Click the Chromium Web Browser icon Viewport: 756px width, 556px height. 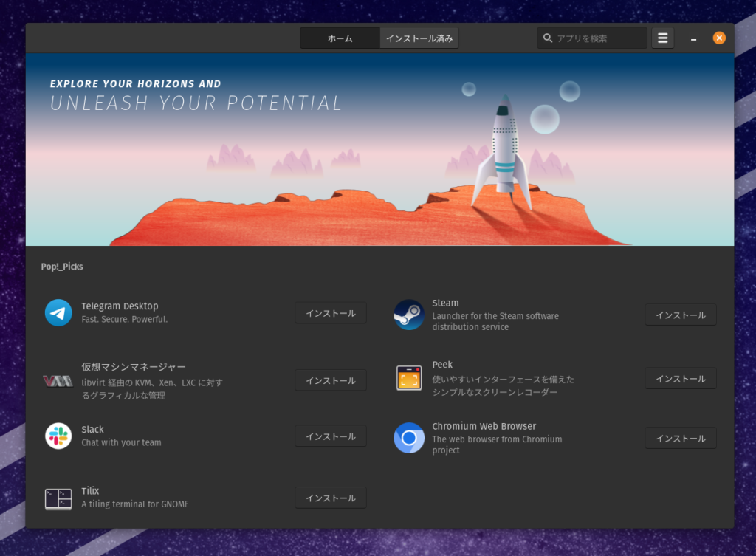[408, 438]
